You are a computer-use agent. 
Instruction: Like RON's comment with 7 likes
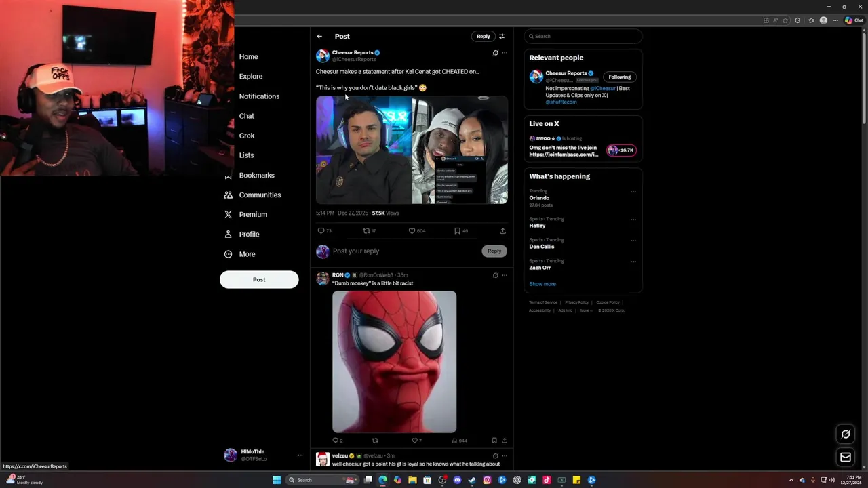[415, 441]
